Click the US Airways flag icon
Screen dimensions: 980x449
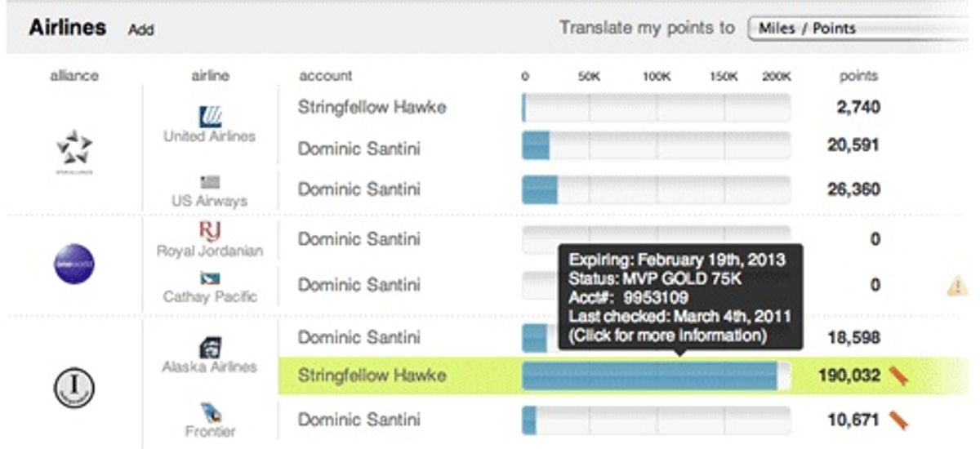(210, 182)
